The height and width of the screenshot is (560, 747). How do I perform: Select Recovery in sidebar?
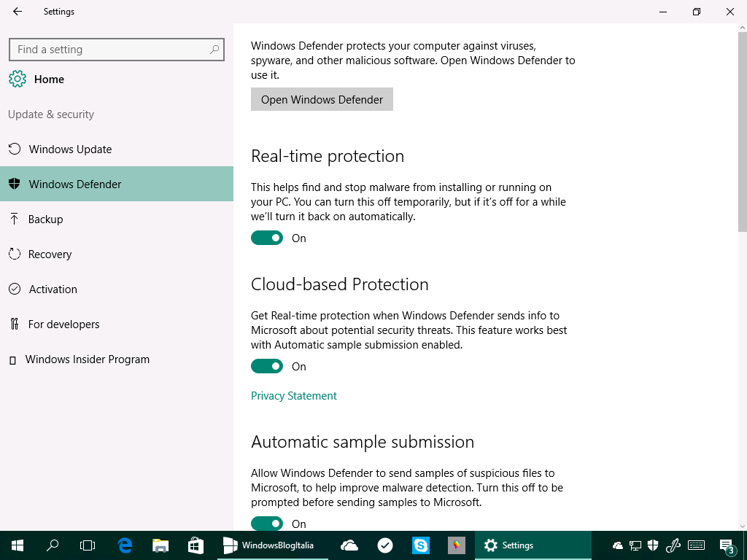coord(117,254)
